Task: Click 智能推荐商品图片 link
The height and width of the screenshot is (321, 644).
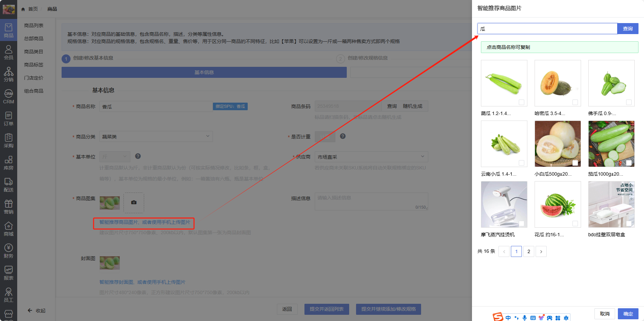Action: pyautogui.click(x=119, y=222)
